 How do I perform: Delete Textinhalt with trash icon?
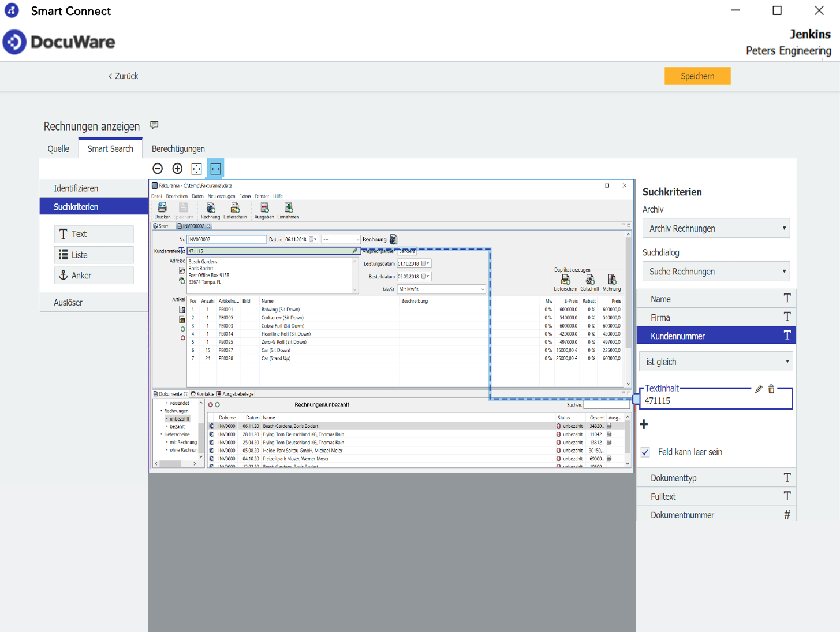pyautogui.click(x=771, y=389)
